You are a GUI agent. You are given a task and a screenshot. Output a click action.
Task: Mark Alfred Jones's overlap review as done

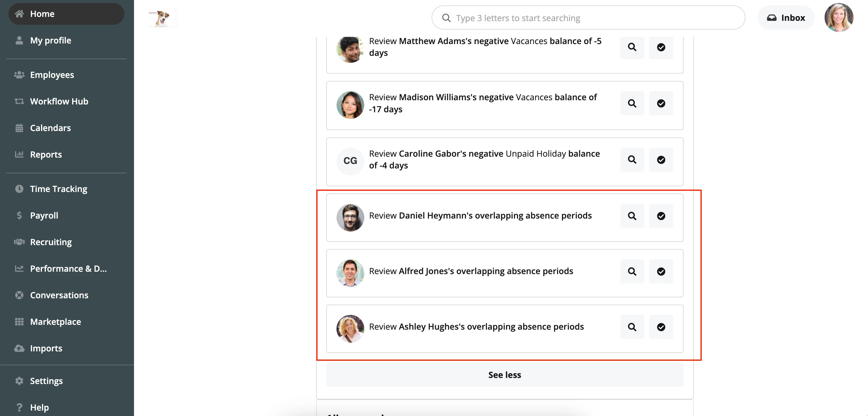661,271
